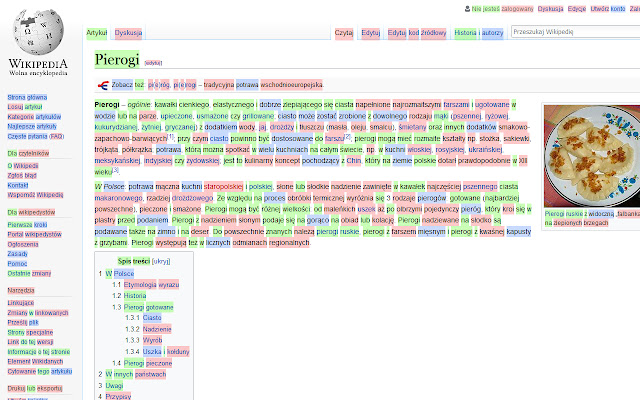Click 'Link do tej wersji'
The height and width of the screenshot is (400, 640).
(x=30, y=342)
